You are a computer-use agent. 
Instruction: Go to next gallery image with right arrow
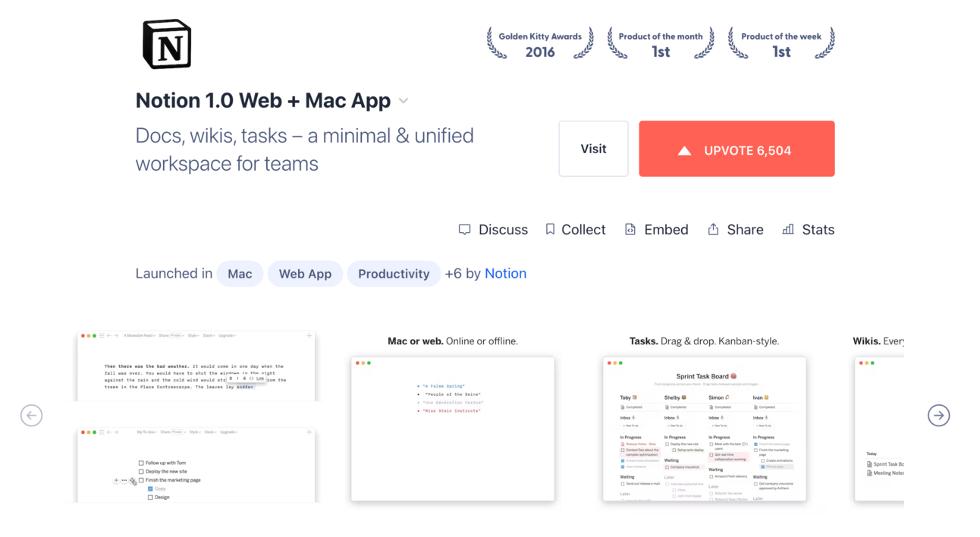938,415
